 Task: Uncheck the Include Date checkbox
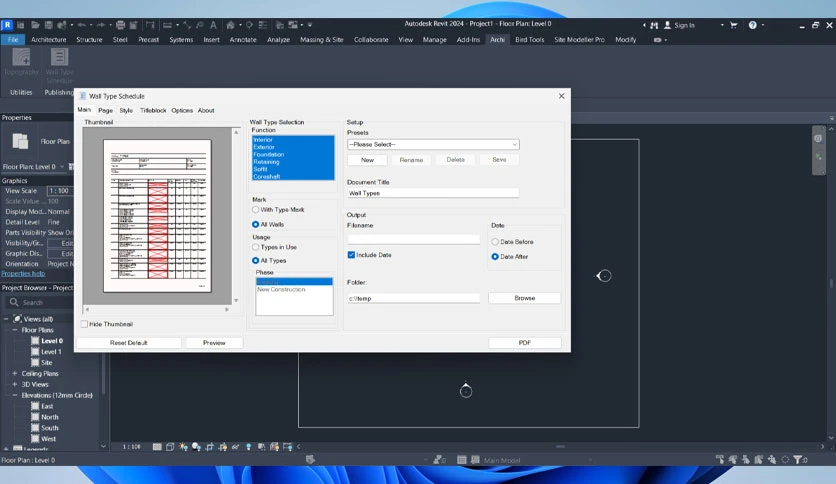tap(351, 255)
